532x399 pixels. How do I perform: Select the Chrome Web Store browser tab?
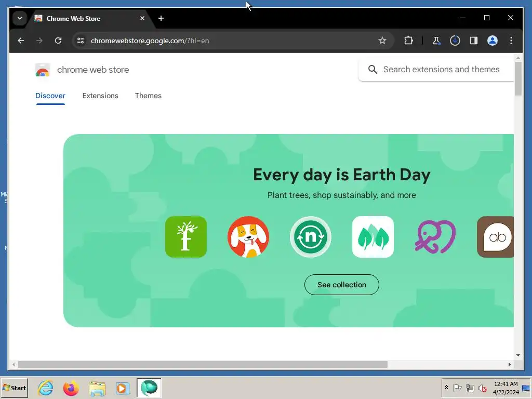(x=91, y=18)
